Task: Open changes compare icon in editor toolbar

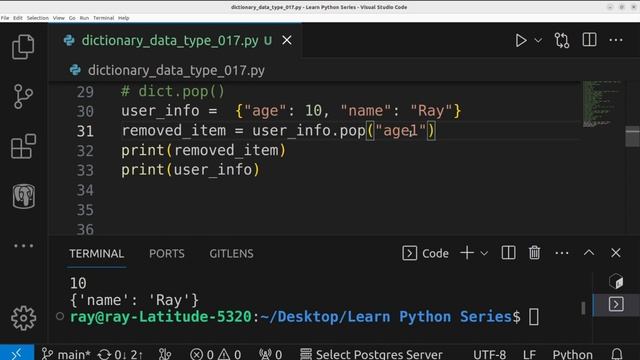Action: tap(562, 40)
